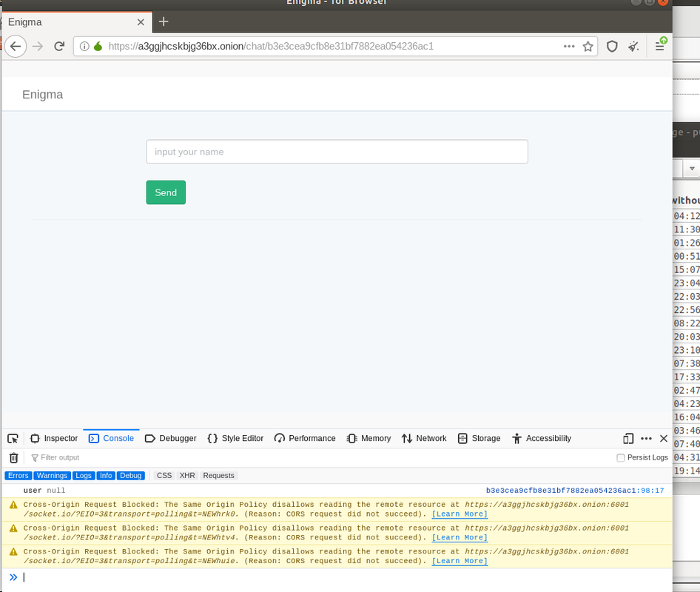The height and width of the screenshot is (592, 700).
Task: Click the dropdown arrow in the background window
Action: pyautogui.click(x=692, y=169)
